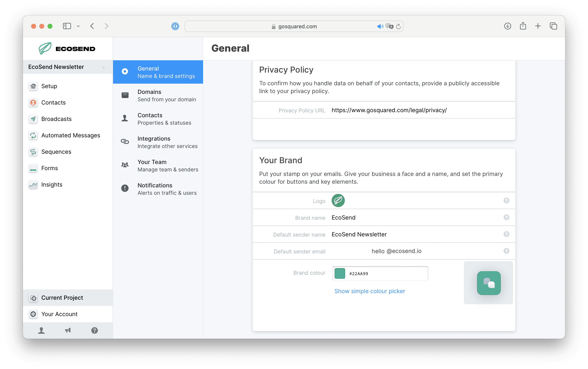588x369 pixels.
Task: Select Current Project settings
Action: [68, 297]
